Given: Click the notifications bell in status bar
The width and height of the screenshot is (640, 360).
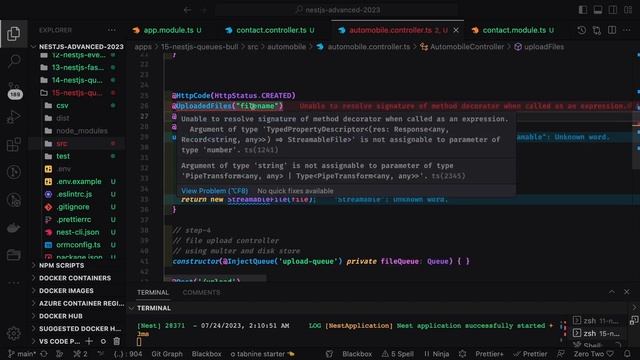Looking at the screenshot, I should click(627, 354).
